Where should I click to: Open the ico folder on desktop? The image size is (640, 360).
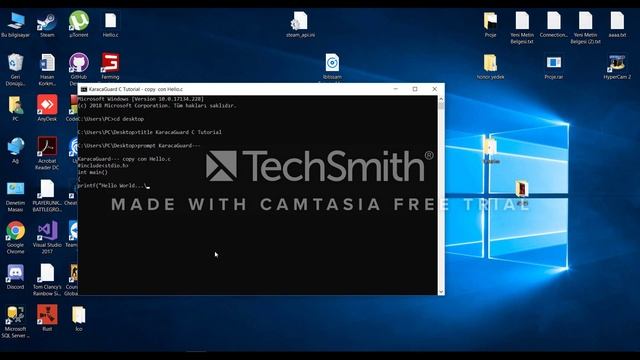79,318
